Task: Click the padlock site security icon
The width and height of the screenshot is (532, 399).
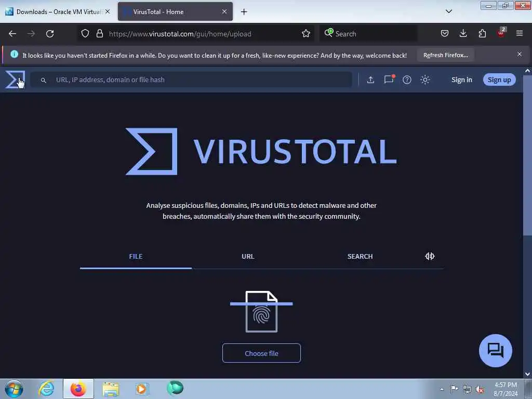Action: click(99, 34)
